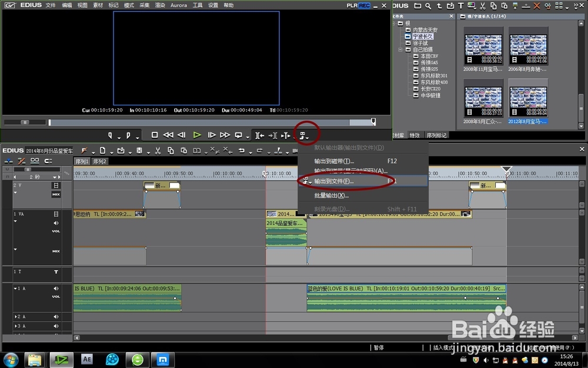
Task: Switch to the 序列2 sequence tab
Action: click(x=99, y=161)
